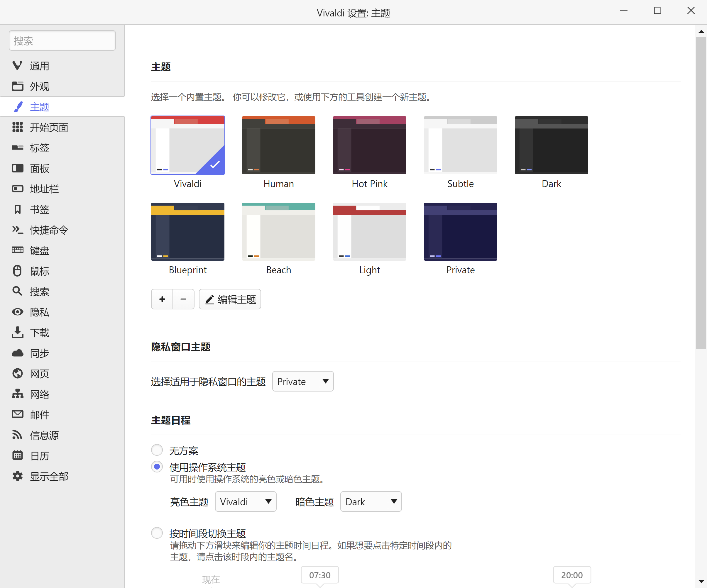Open the mouse icon settings

[18, 271]
